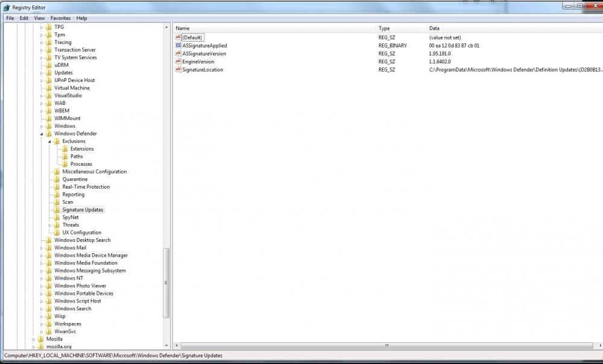Select the Miscellaneous Configuration key
The height and width of the screenshot is (364, 603).
tap(94, 171)
